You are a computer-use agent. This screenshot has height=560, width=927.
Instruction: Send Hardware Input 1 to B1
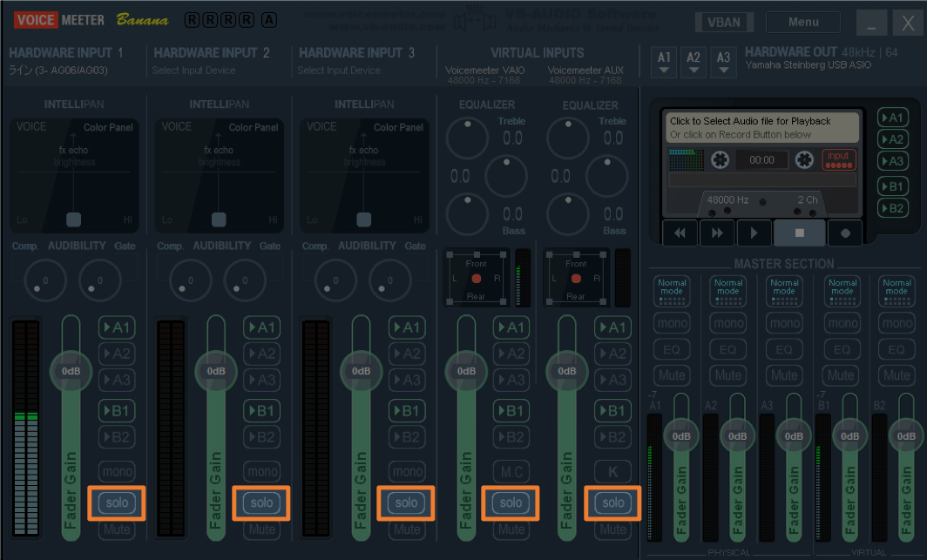click(117, 410)
